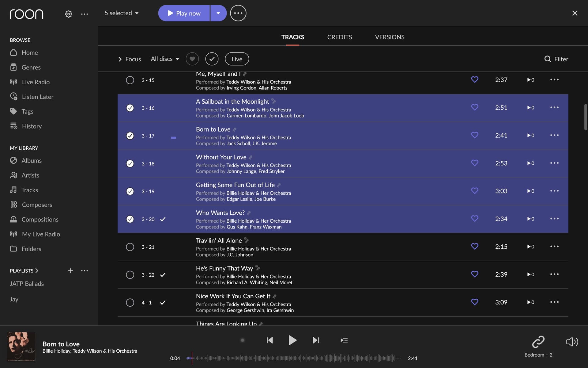This screenshot has height=368, width=588.
Task: Favorite the track Trav'lin' All Alone
Action: point(475,246)
